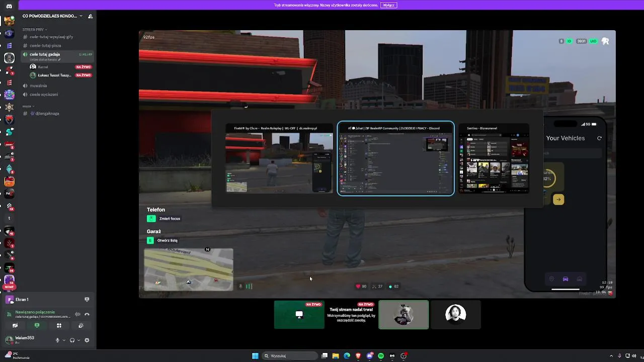Switch to the FiveM window thumbnail
Image resolution: width=644 pixels, height=362 pixels.
click(x=279, y=159)
